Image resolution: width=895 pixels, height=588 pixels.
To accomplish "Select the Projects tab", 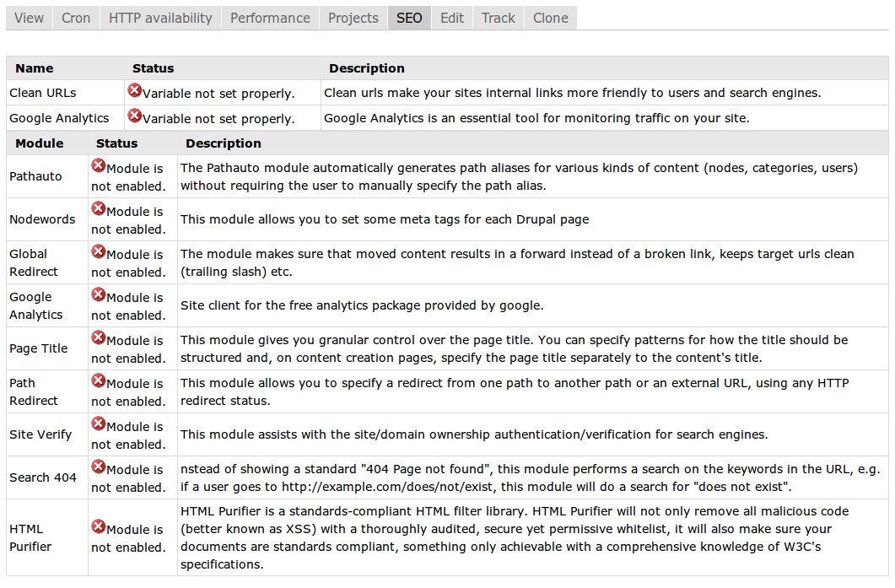I will [353, 19].
